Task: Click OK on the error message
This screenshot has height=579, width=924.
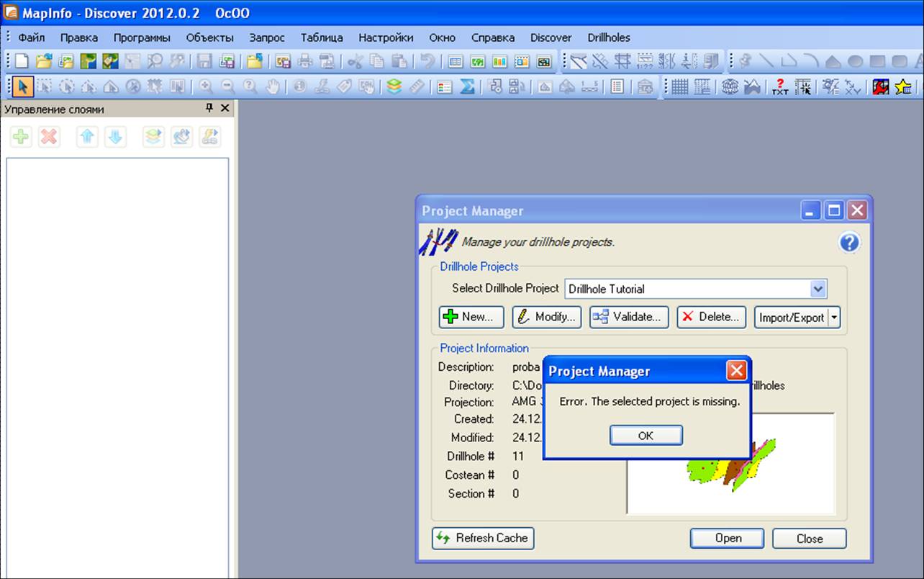Action: [x=646, y=435]
